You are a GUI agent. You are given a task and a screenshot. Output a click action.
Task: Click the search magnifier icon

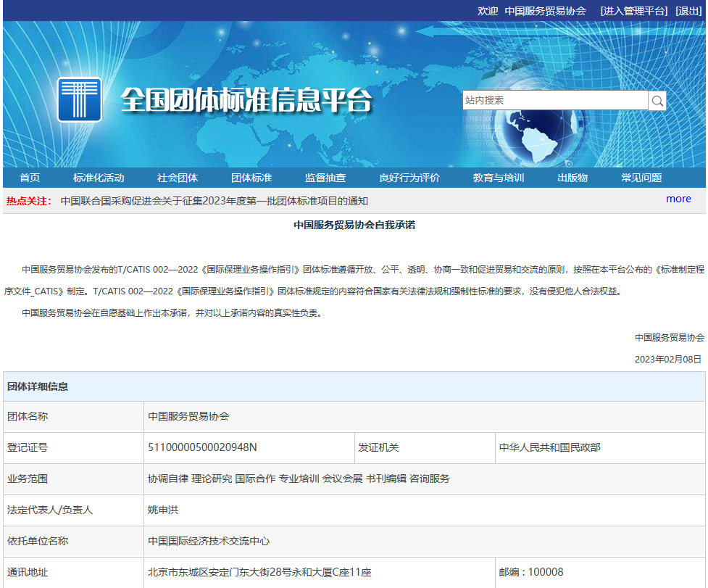pyautogui.click(x=657, y=101)
